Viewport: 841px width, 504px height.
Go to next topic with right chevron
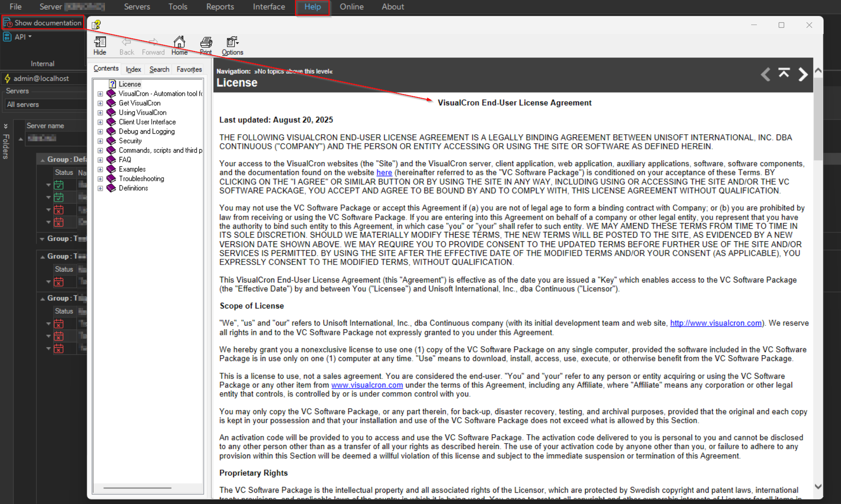[x=803, y=74]
